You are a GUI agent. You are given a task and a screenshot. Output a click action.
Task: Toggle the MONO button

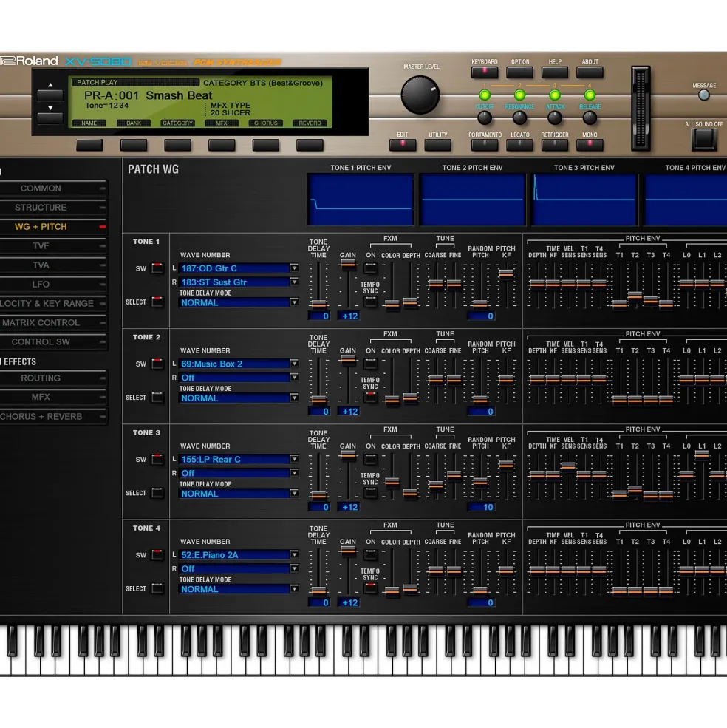point(590,146)
